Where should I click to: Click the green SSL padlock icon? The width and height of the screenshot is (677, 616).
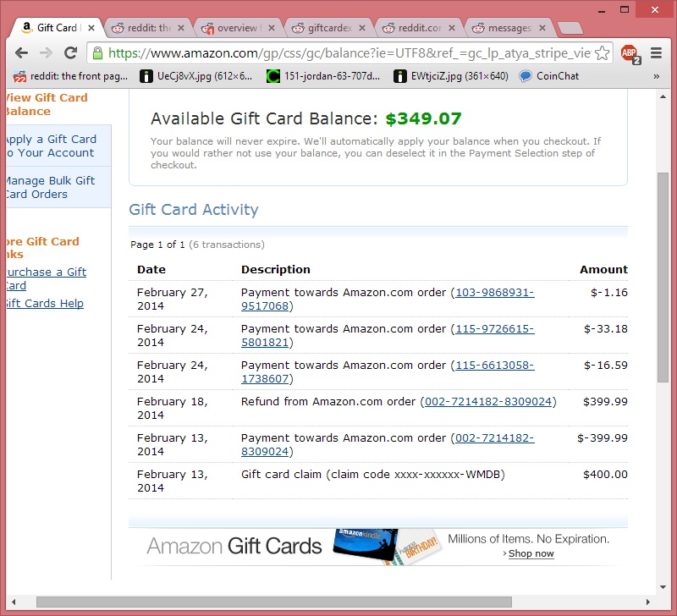tap(98, 53)
